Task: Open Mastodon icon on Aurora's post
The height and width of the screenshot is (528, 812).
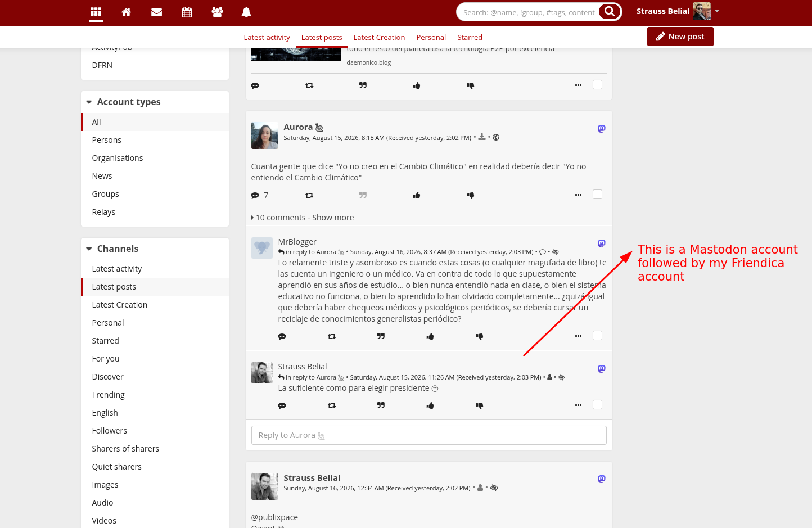Action: [x=602, y=129]
